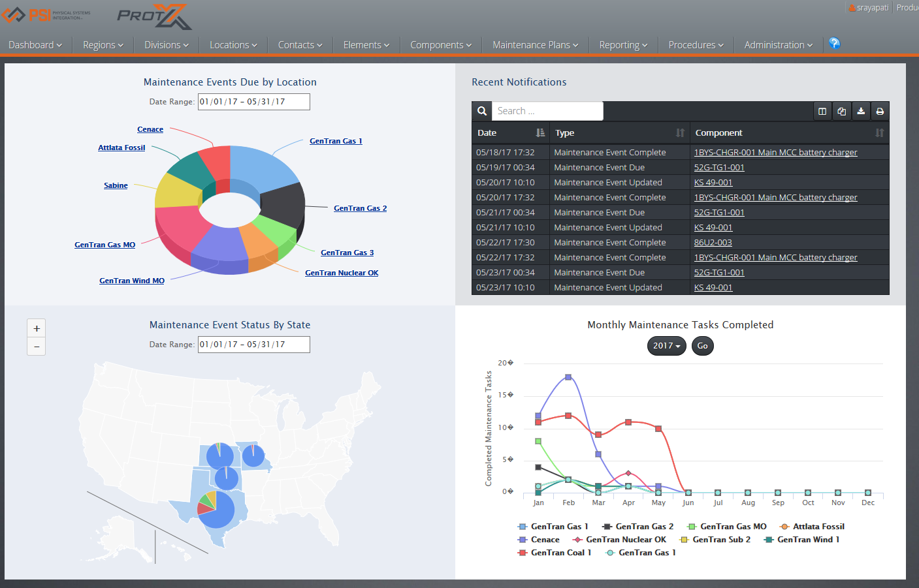The height and width of the screenshot is (588, 919).
Task: Click the srayapati username text
Action: pyautogui.click(x=873, y=8)
